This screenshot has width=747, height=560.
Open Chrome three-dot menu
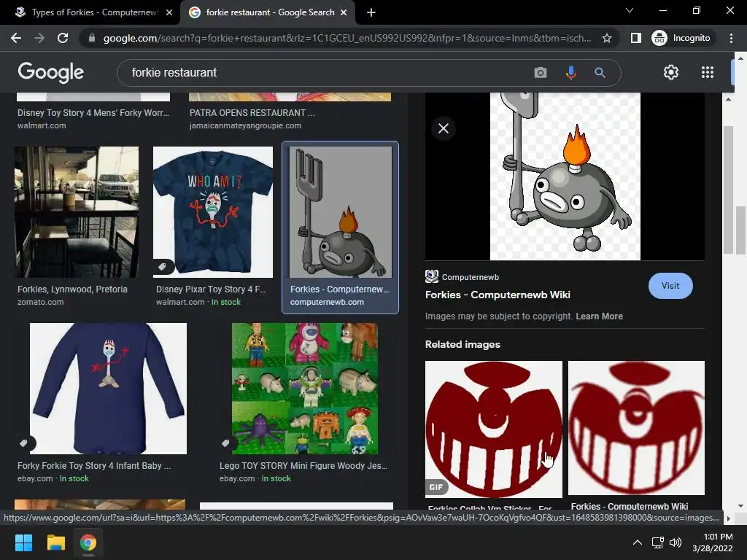[731, 38]
